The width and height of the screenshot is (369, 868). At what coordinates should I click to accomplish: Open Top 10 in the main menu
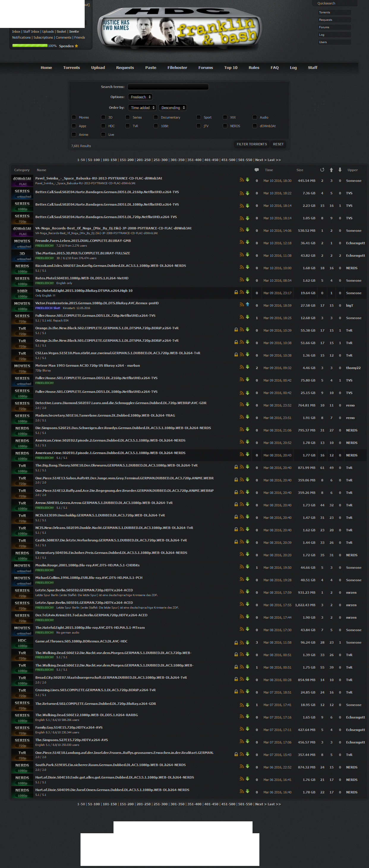click(231, 68)
